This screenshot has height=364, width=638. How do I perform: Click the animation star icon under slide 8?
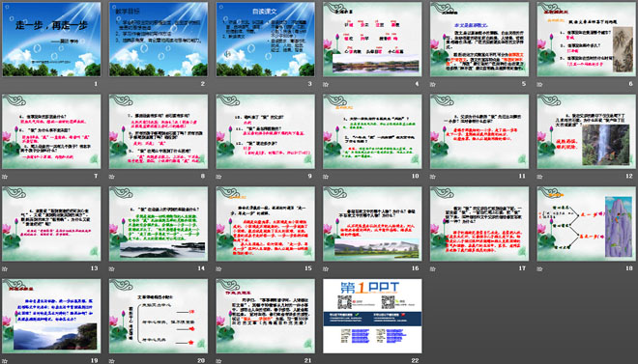pyautogui.click(x=112, y=177)
